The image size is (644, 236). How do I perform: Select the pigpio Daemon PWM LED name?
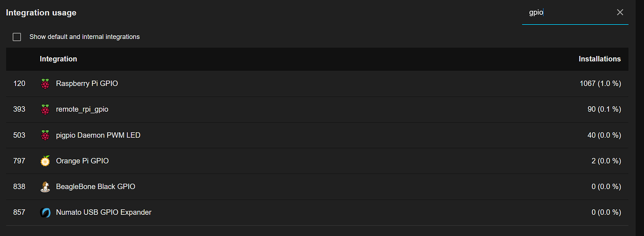(x=98, y=135)
